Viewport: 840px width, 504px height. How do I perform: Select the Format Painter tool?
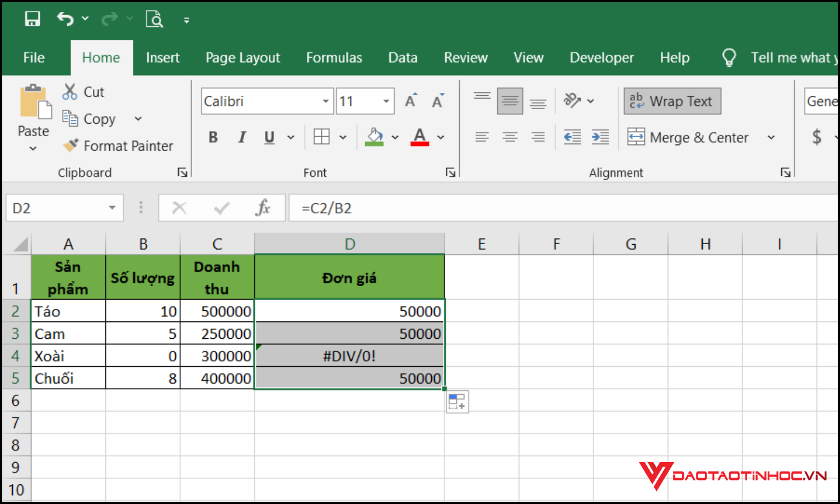(x=118, y=146)
